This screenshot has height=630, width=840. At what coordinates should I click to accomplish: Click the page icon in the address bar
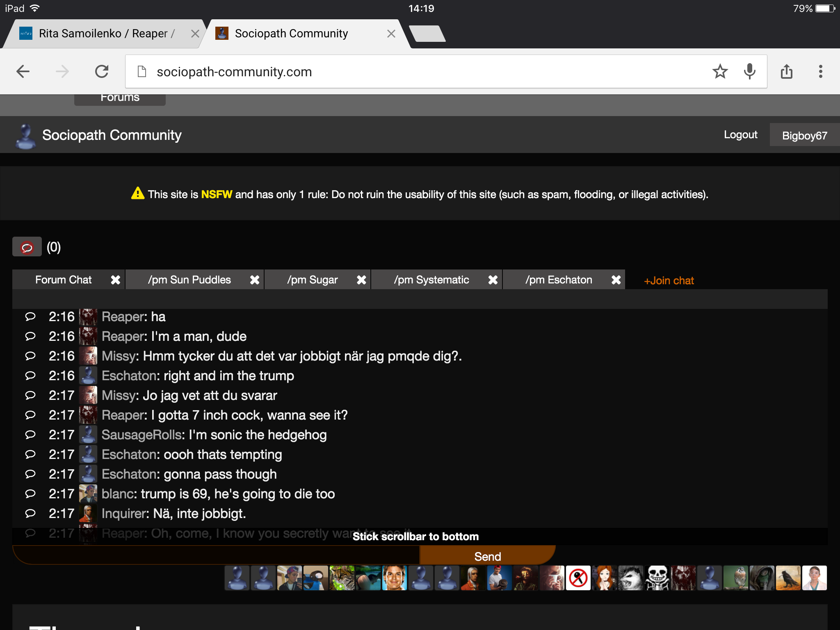[x=142, y=72]
